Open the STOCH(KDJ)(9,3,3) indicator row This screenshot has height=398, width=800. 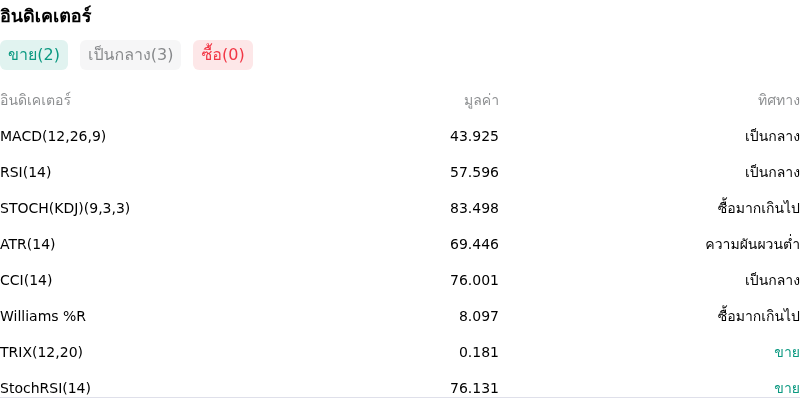pos(400,208)
